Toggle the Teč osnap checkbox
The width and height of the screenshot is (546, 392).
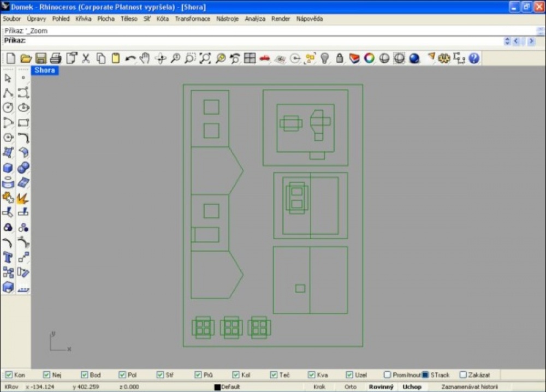point(274,375)
